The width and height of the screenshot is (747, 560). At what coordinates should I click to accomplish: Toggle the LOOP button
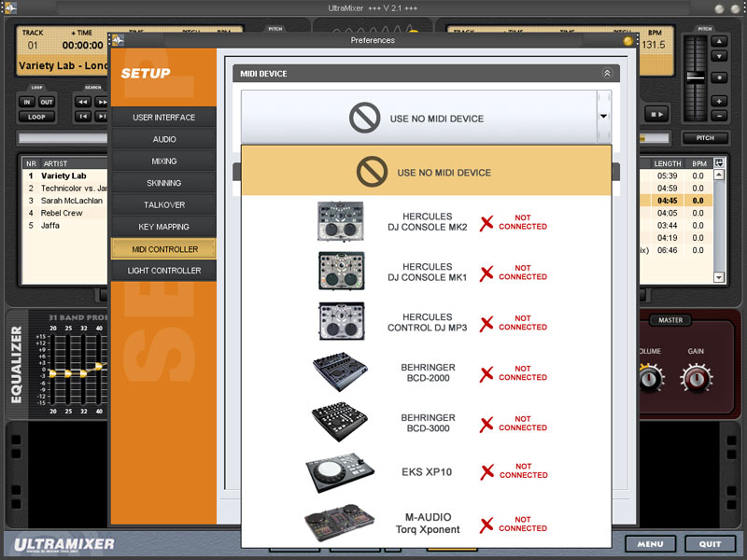36,117
